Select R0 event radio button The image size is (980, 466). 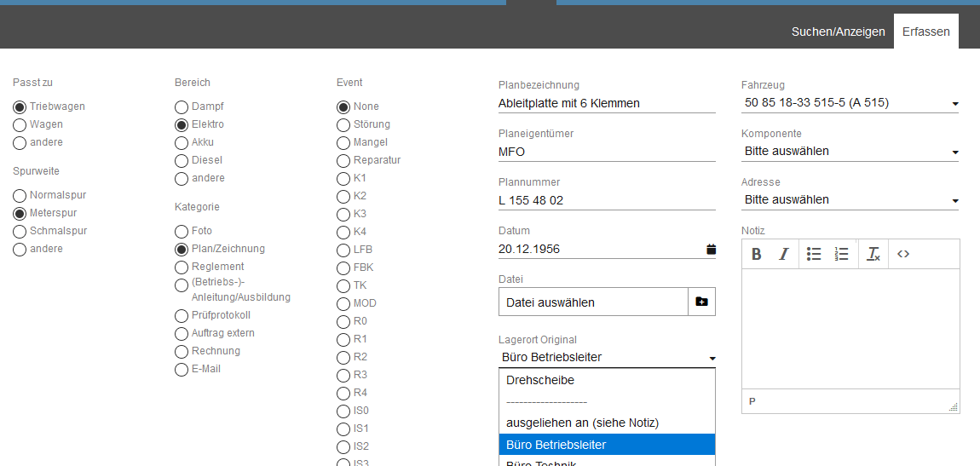[x=343, y=322]
